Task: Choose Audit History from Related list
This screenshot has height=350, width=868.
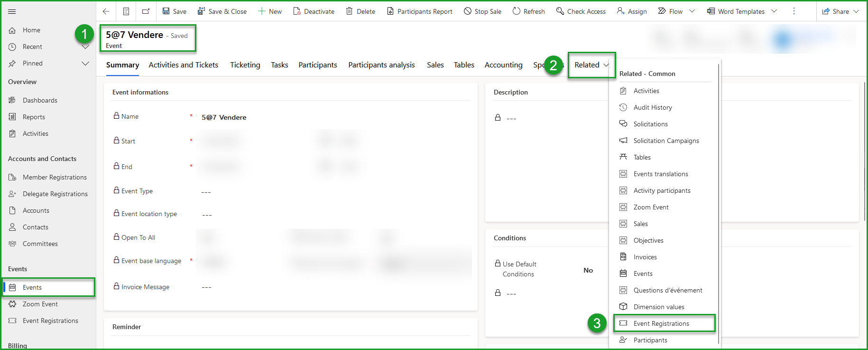Action: pos(653,107)
